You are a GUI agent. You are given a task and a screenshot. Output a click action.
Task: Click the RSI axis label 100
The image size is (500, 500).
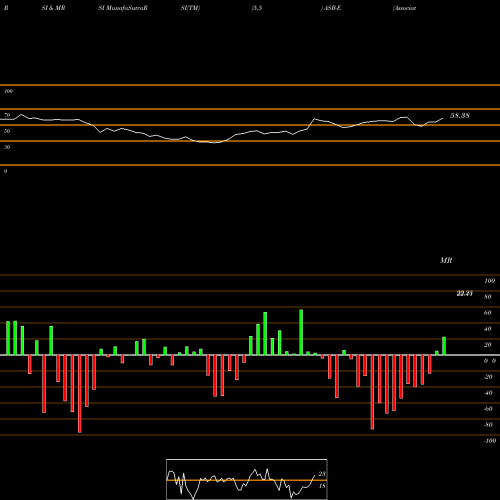click(8, 91)
